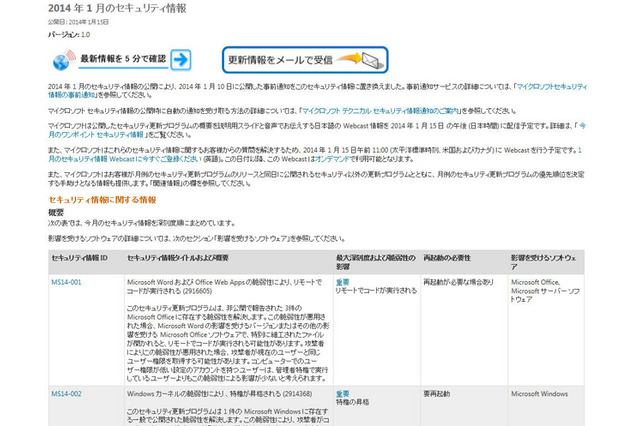Click 最大深刻度および脆弱性の影響 column header
This screenshot has width=640, height=426.
376,262
